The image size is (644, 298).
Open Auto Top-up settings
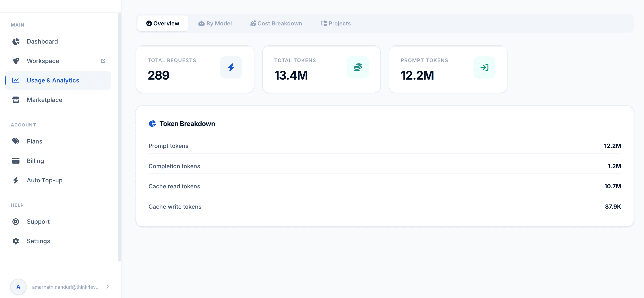coord(58,180)
